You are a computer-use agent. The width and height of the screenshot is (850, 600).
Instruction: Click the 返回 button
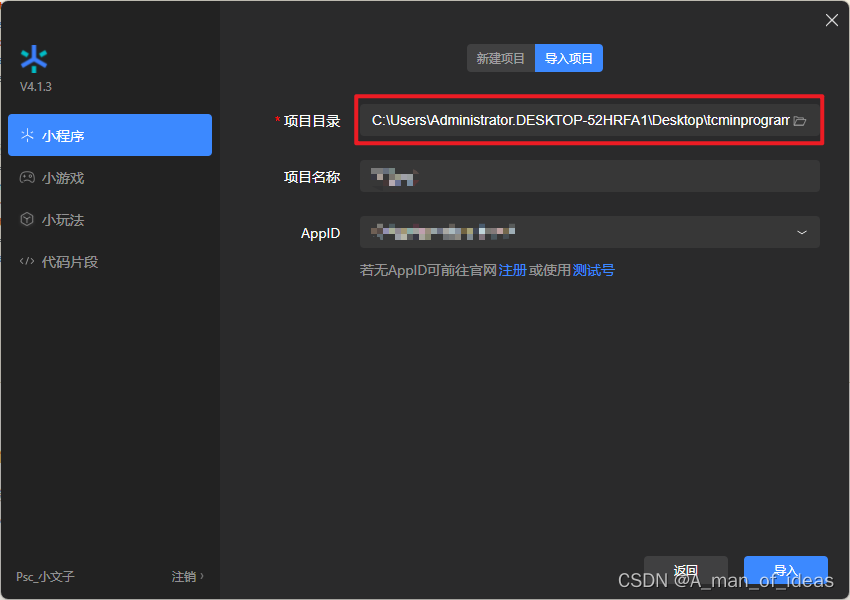(686, 570)
